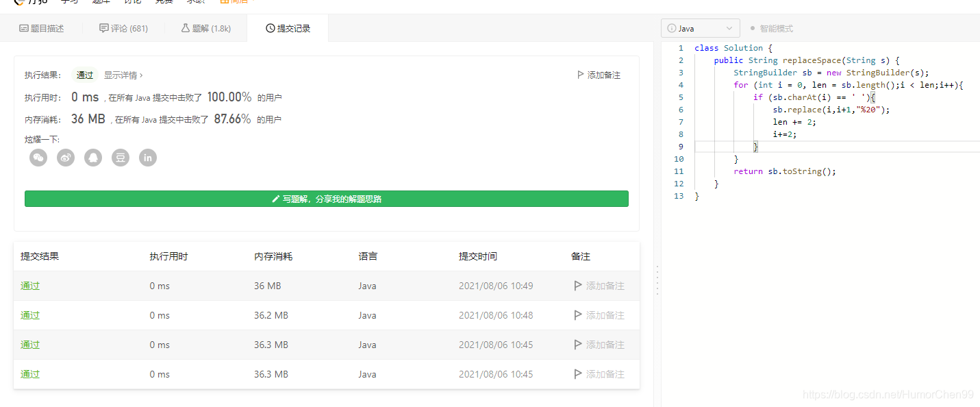This screenshot has height=407, width=980.
Task: Share result via Douban icon
Action: pyautogui.click(x=121, y=158)
